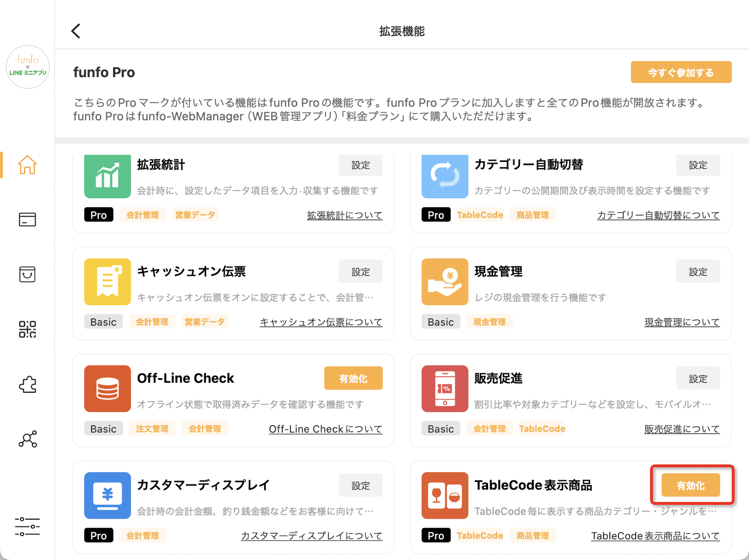Click the 販売促進 red phone coupon icon
Viewport: 749px width, 560px height.
tap(445, 388)
